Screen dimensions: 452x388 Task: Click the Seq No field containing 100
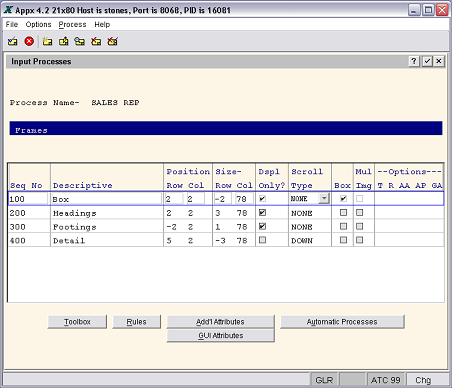pyautogui.click(x=28, y=199)
